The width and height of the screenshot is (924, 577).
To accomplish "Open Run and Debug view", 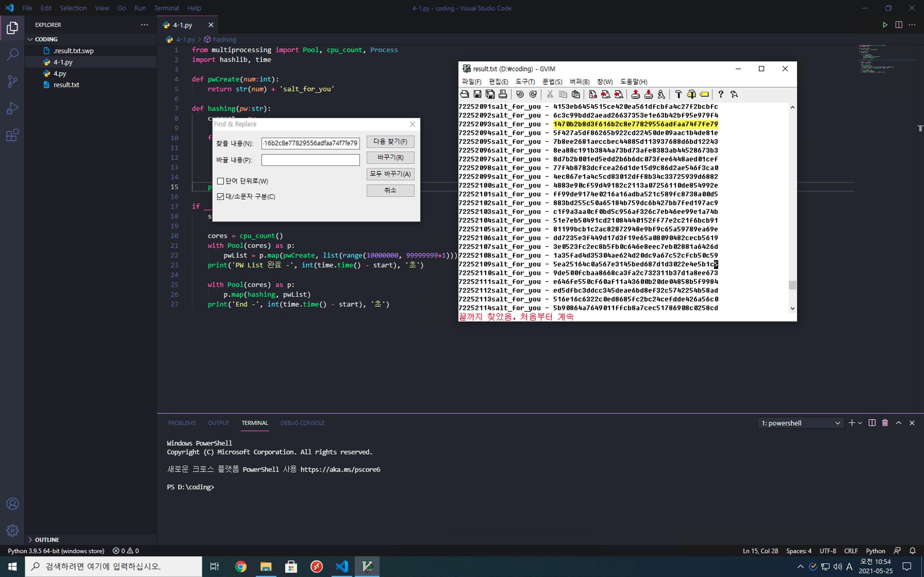I will [x=12, y=108].
